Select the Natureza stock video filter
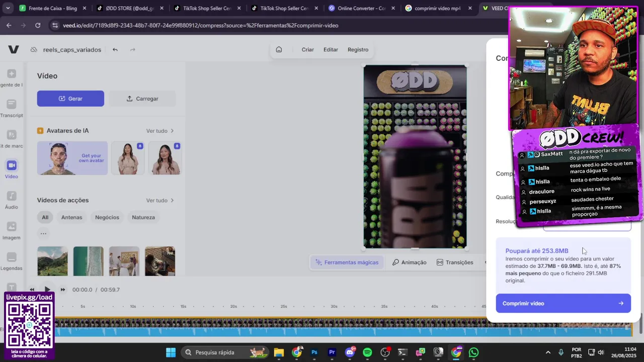 coord(143,217)
